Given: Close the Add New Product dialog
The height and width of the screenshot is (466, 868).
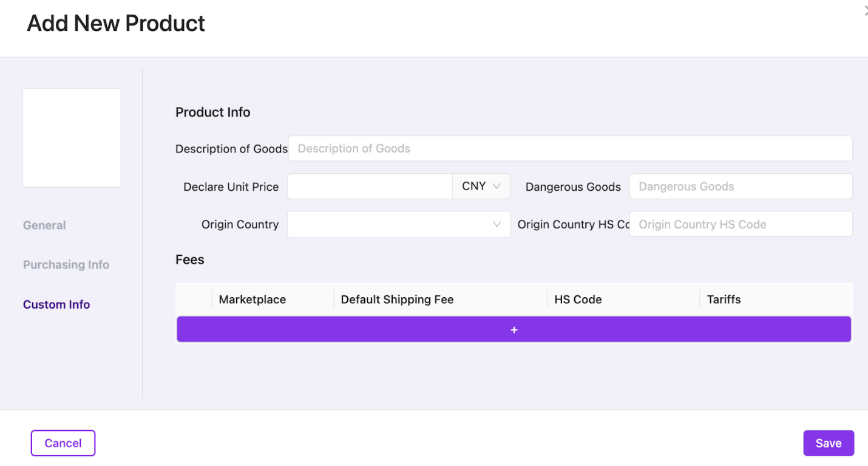Looking at the screenshot, I should coord(865,10).
